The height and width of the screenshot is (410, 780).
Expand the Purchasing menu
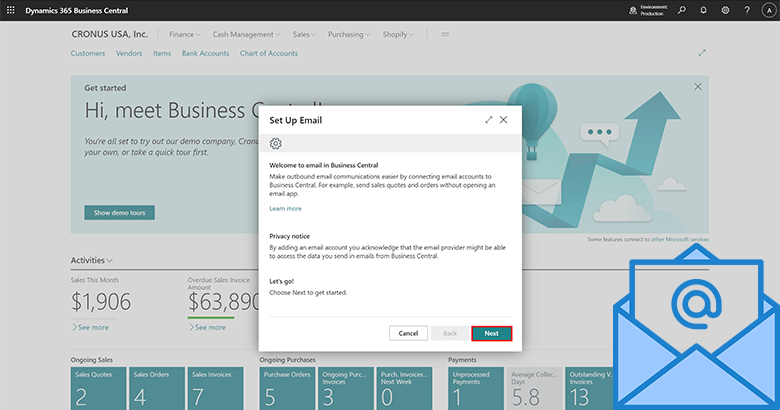[x=349, y=34]
